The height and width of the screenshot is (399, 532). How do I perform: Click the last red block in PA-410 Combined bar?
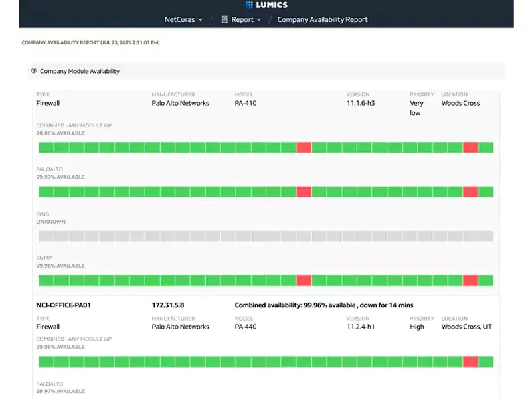click(x=470, y=147)
